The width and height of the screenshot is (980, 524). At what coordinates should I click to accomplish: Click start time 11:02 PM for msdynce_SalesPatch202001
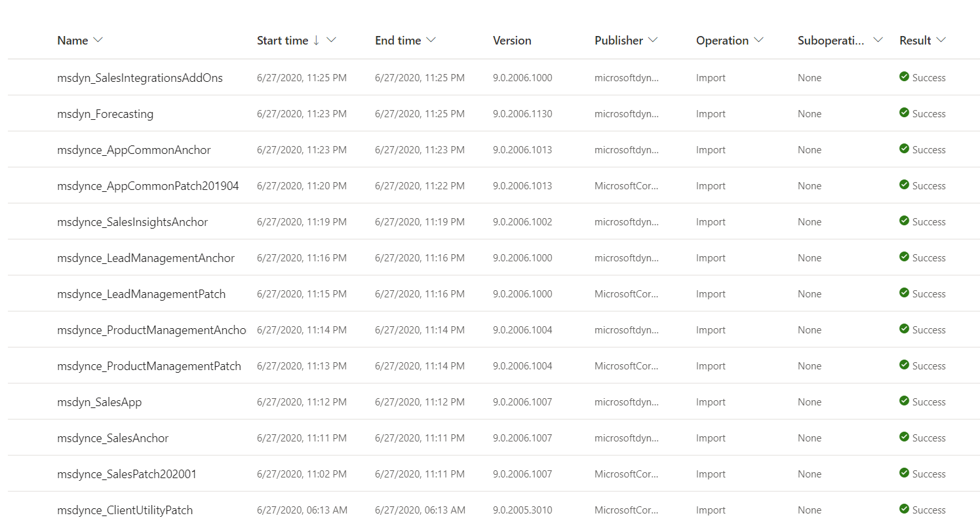click(302, 474)
